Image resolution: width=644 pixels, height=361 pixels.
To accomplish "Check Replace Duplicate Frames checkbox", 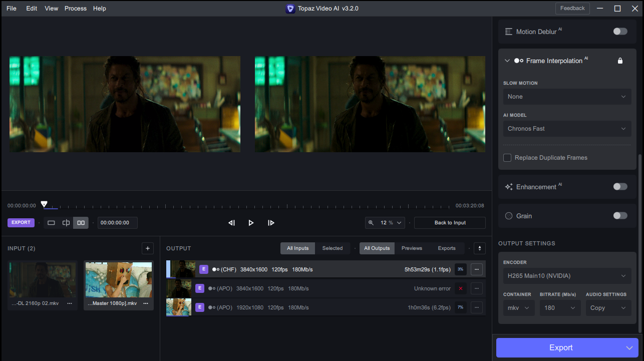I will pyautogui.click(x=507, y=158).
